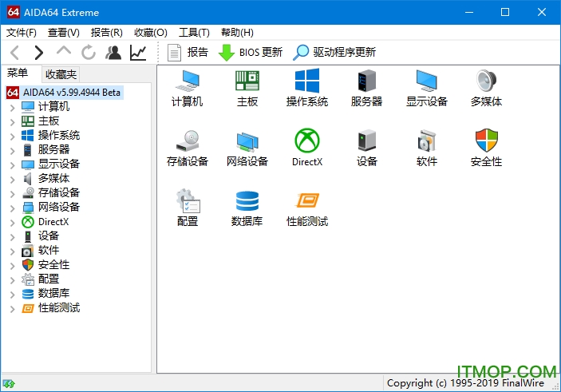Select 存储设备 in the sidebar tree
561x392 pixels.
(59, 193)
